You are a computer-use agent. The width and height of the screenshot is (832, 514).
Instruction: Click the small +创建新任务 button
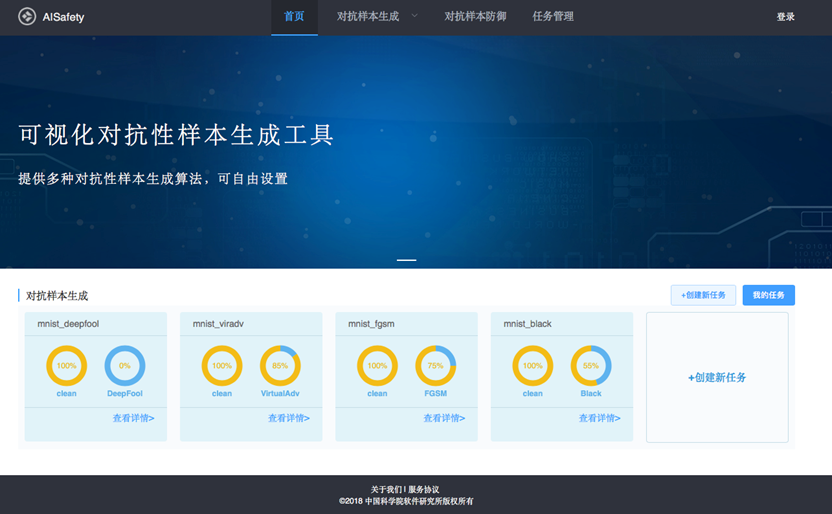click(x=703, y=295)
